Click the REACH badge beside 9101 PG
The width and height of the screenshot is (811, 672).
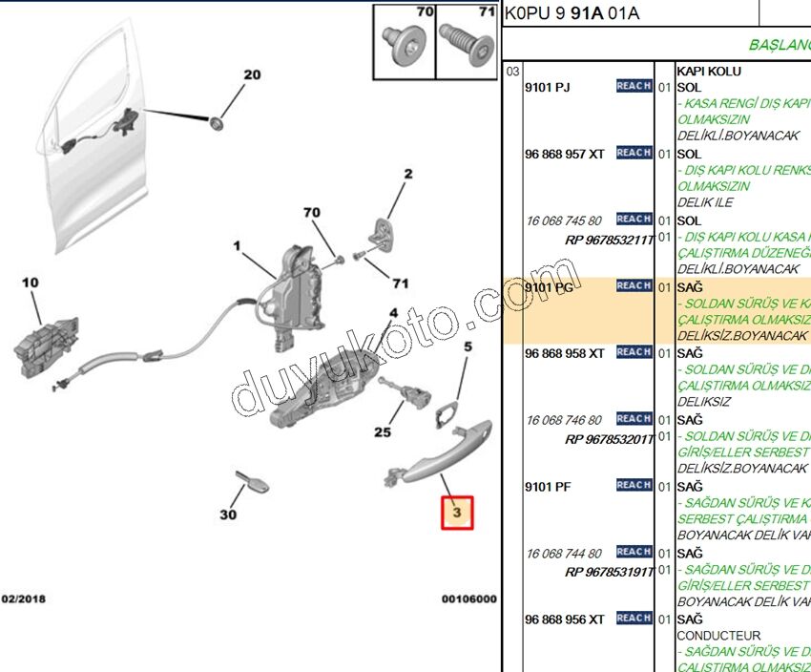tap(634, 286)
